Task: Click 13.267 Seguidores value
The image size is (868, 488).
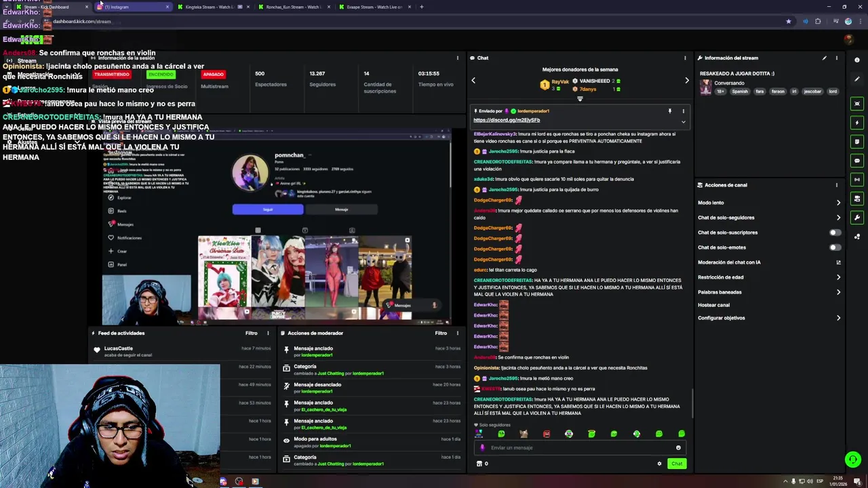Action: point(317,73)
